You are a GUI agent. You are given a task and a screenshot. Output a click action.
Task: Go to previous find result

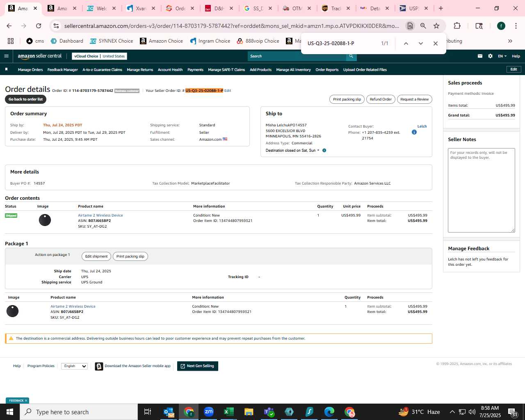pyautogui.click(x=406, y=43)
